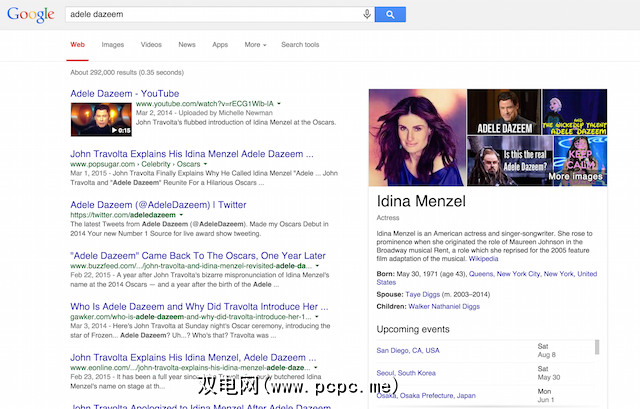640x409 pixels.
Task: Open ADELE DAZEEM Travolta meme image
Action: [x=504, y=112]
